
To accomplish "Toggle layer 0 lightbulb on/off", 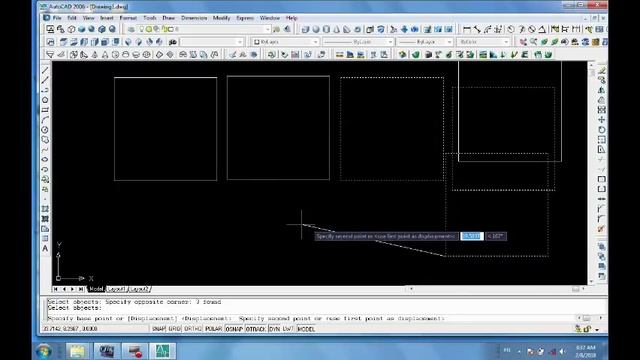I will click(142, 29).
